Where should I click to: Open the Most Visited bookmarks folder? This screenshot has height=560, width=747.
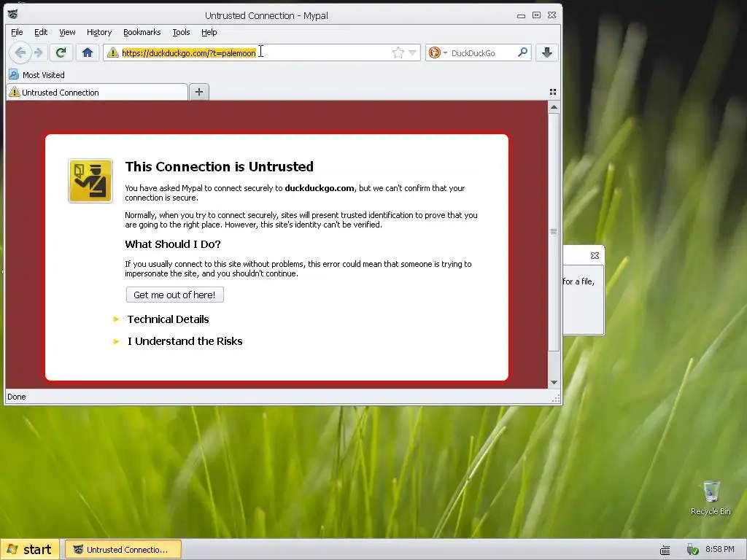point(37,75)
